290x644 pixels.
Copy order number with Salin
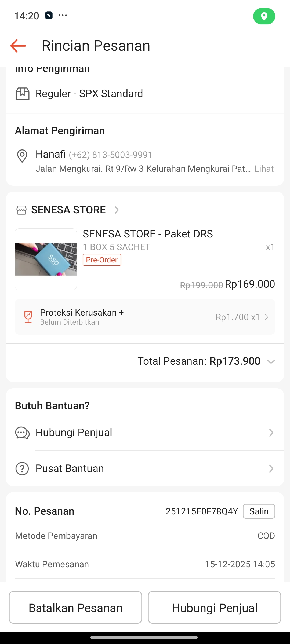pyautogui.click(x=259, y=511)
